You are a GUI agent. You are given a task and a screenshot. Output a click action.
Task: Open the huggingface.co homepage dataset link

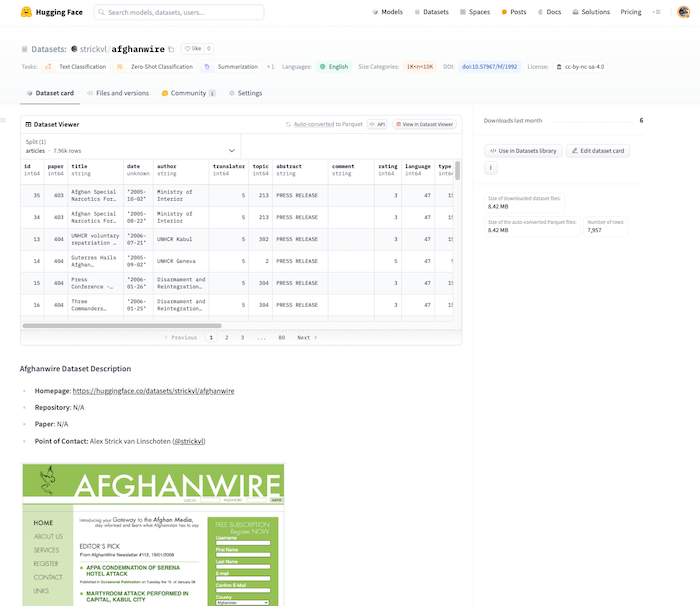(153, 391)
